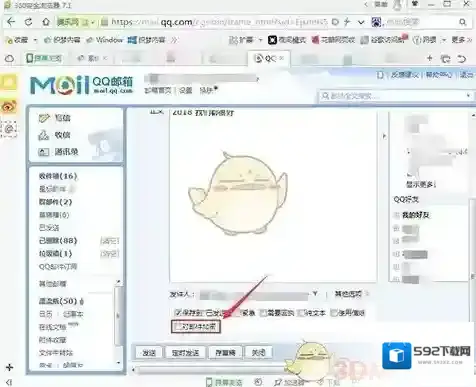Open the 发件人 sender dropdown arrow
Screen dimensions: 476x387
click(x=315, y=294)
